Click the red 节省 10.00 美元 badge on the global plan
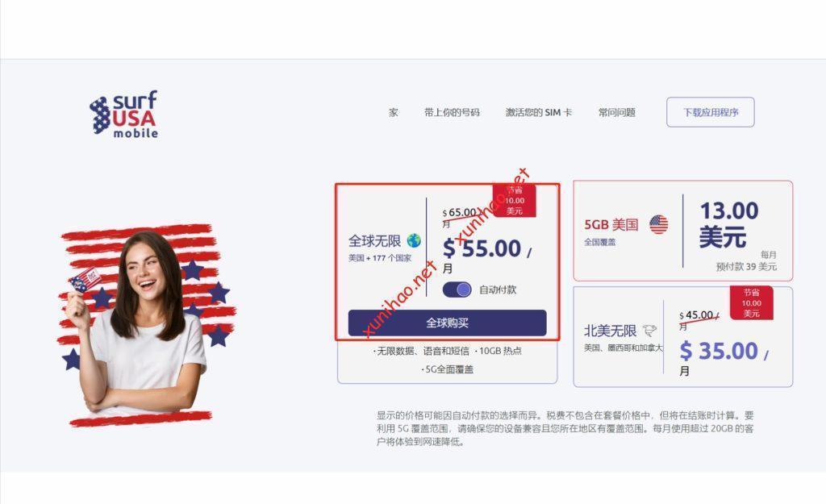 [515, 201]
